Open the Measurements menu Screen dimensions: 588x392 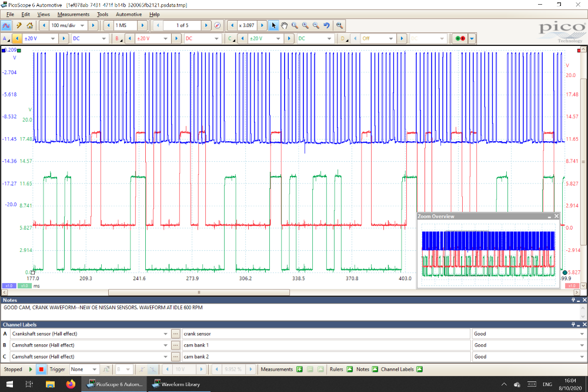coord(73,14)
